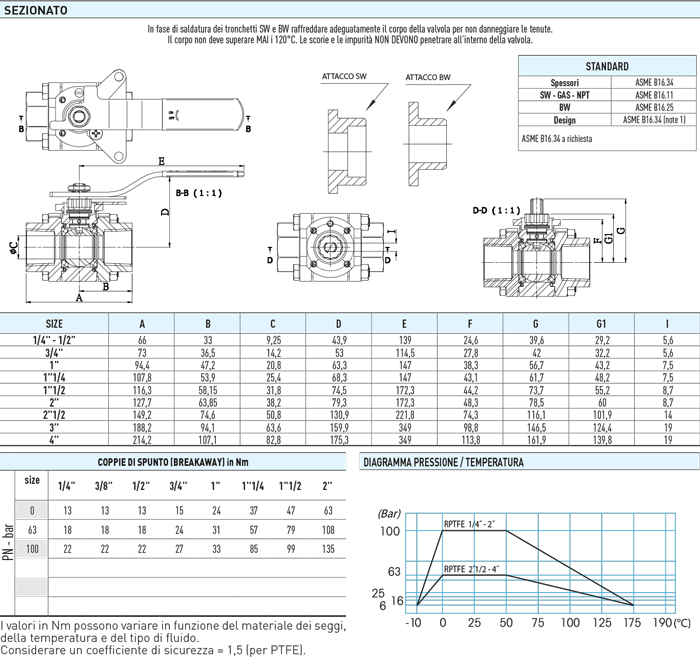The height and width of the screenshot is (657, 700).
Task: Click the ATTACCO BW label
Action: click(x=427, y=77)
